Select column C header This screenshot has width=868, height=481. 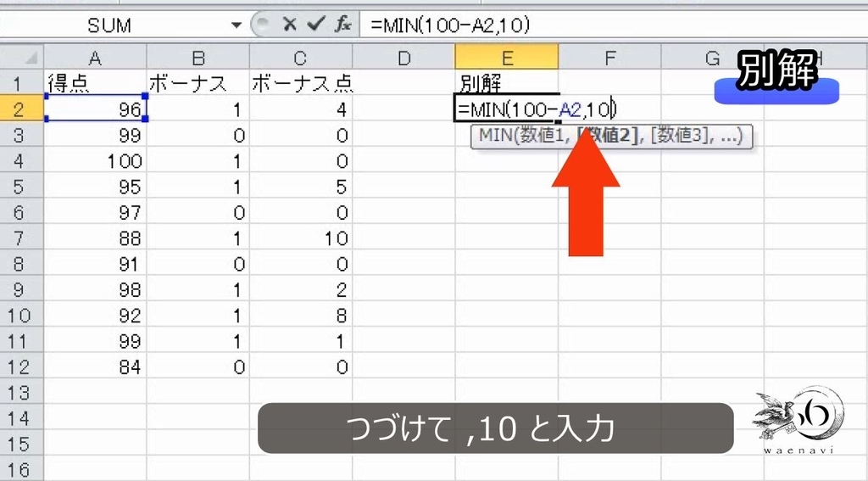[x=301, y=58]
